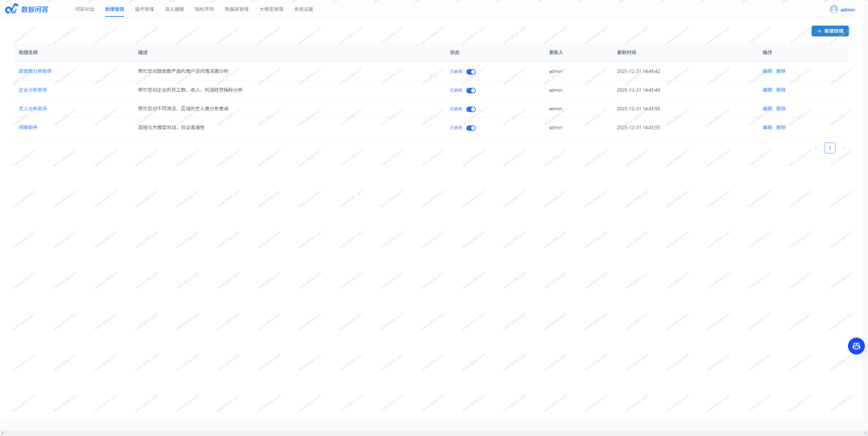Toggle status switch for 闲聊助手

click(x=471, y=128)
